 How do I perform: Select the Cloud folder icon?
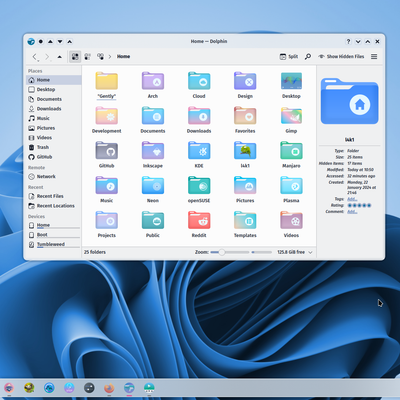click(x=199, y=81)
